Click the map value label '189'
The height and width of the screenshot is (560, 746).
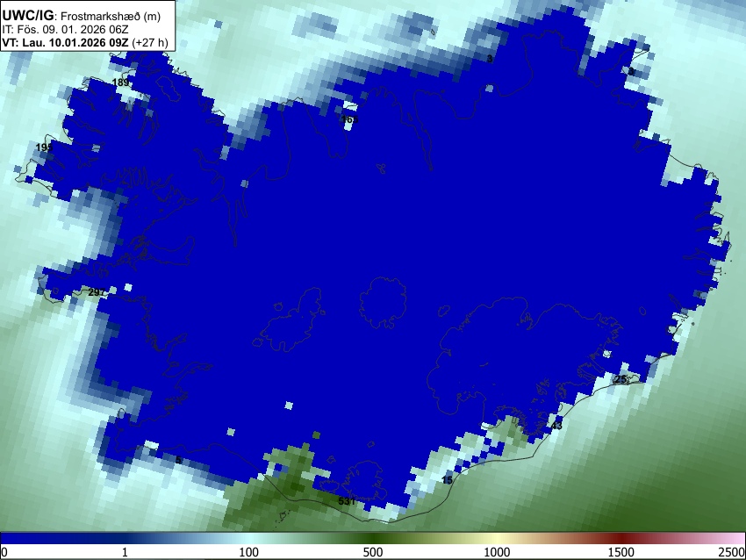tap(121, 83)
